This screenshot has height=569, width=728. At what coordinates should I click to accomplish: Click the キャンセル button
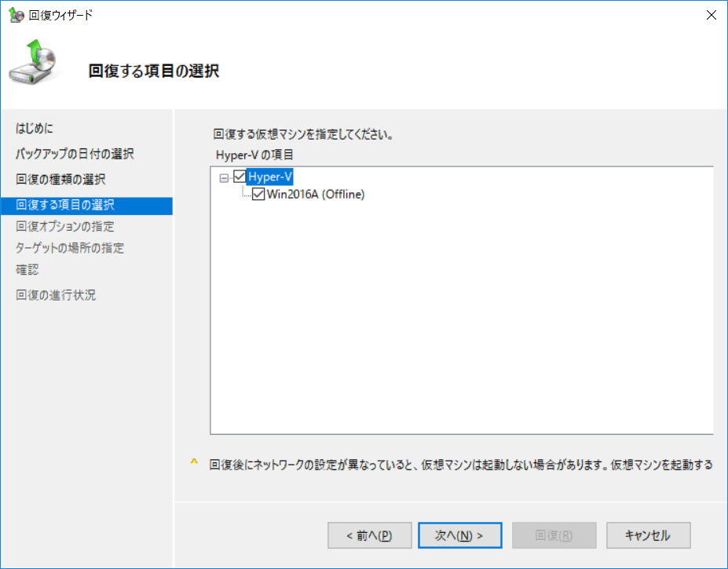click(648, 535)
